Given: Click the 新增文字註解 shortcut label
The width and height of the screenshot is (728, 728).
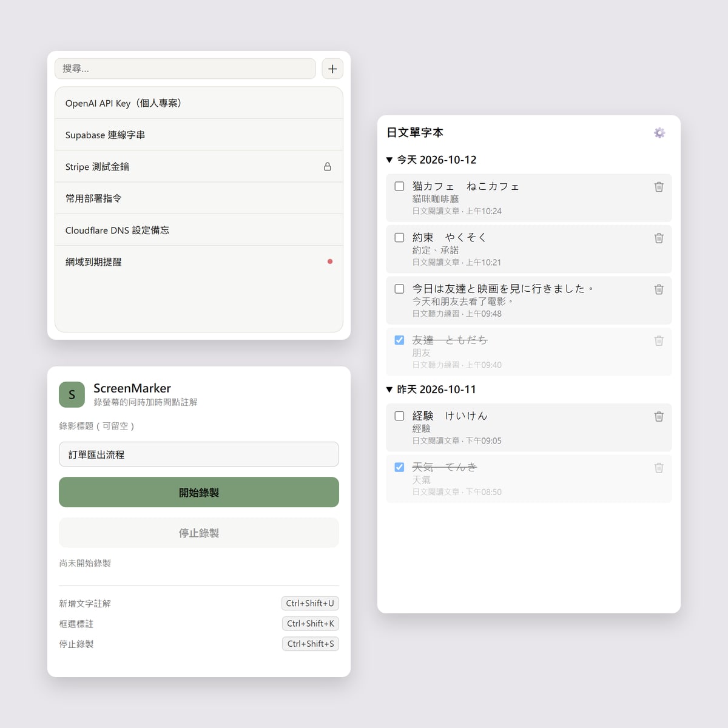Looking at the screenshot, I should coord(85,604).
